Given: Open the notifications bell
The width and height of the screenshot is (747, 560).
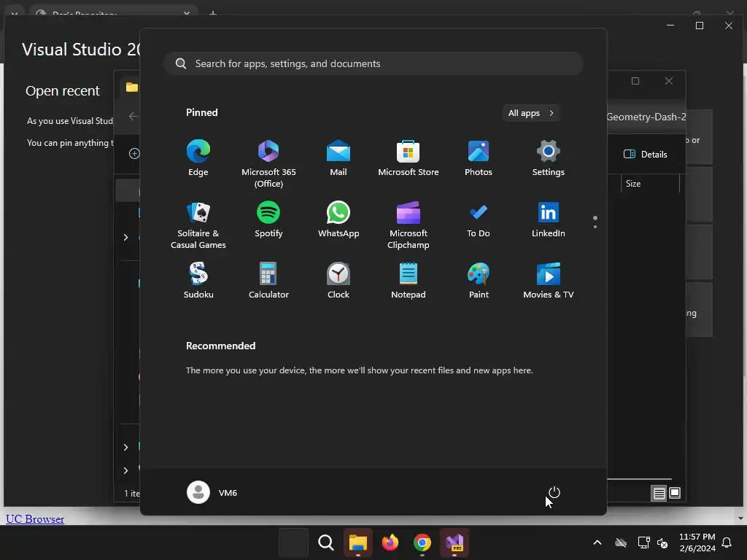Looking at the screenshot, I should point(727,542).
